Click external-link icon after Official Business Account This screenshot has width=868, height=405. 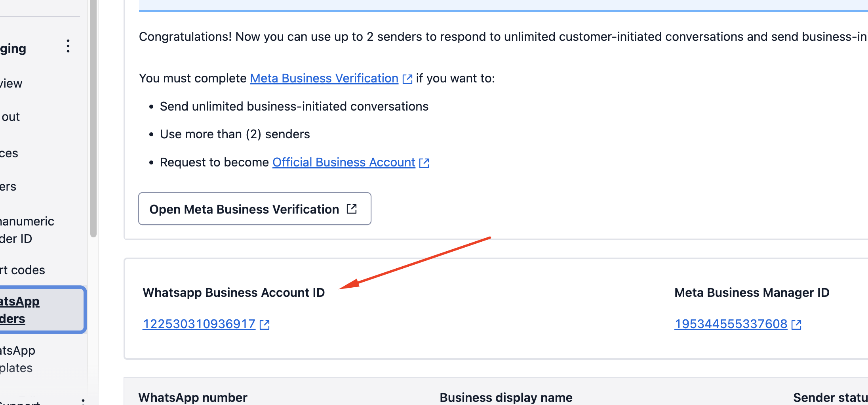pyautogui.click(x=424, y=163)
